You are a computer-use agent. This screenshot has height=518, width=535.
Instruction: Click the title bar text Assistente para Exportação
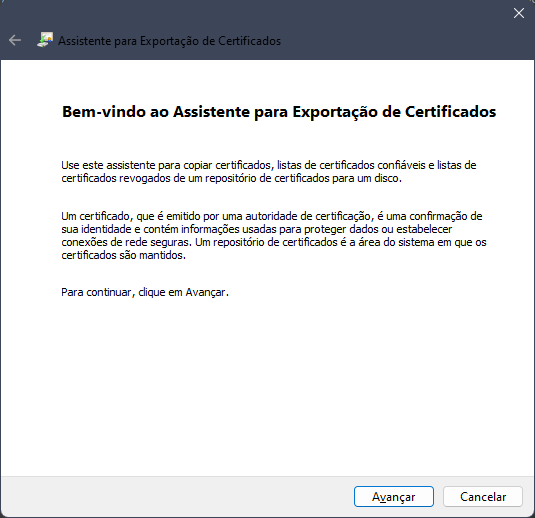click(142, 41)
